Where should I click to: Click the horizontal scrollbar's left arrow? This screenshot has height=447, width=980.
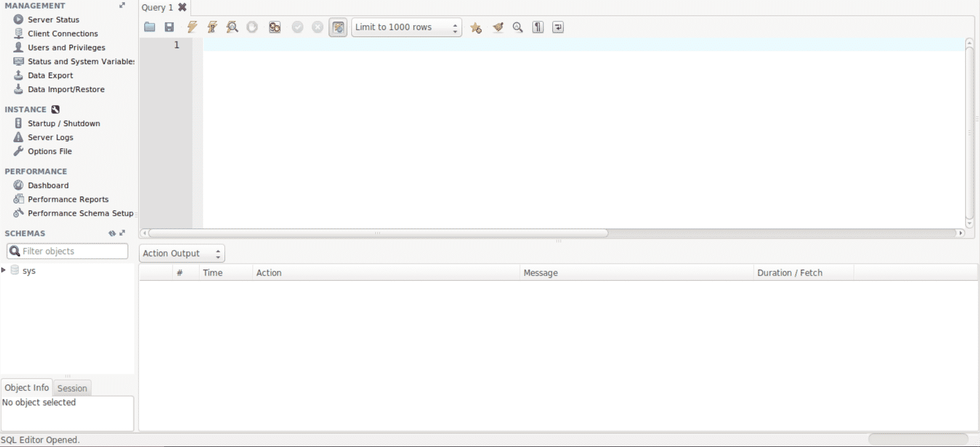pos(144,233)
